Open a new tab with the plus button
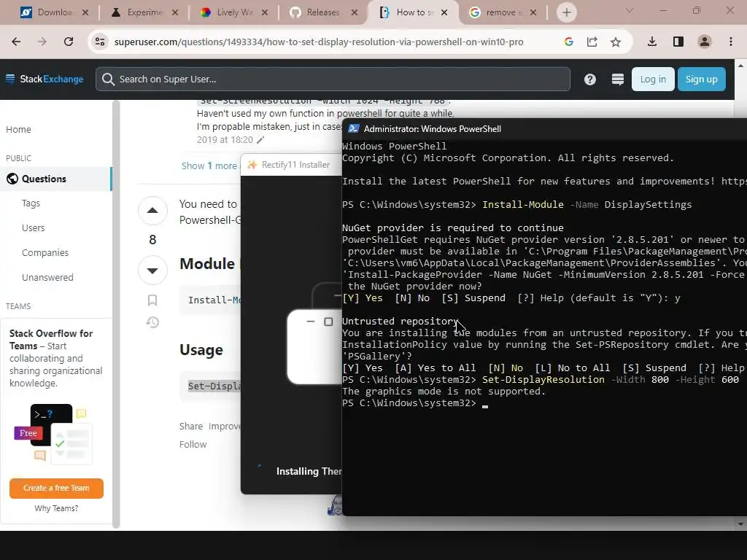747x560 pixels. pyautogui.click(x=566, y=12)
